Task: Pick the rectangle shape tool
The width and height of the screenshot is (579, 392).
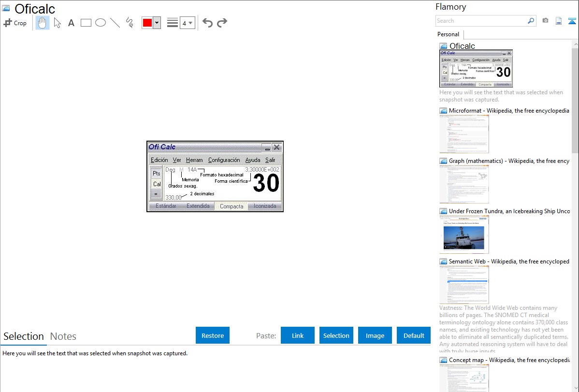Action: coord(86,23)
